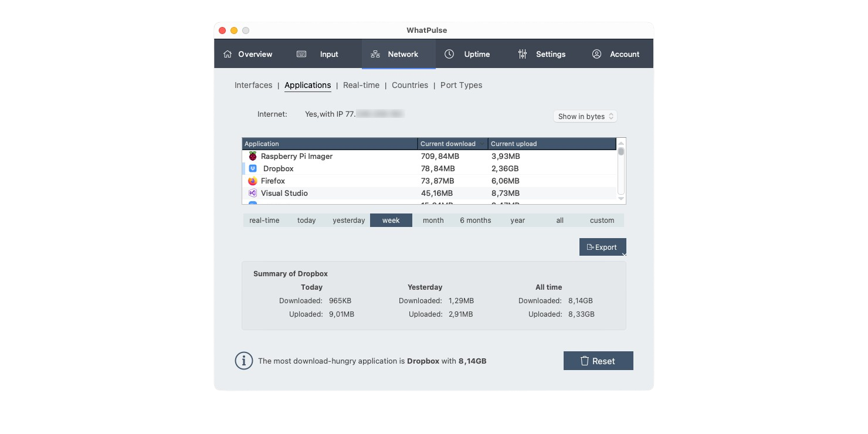Click the application list vertical scrollbar
868x434 pixels.
point(621,170)
